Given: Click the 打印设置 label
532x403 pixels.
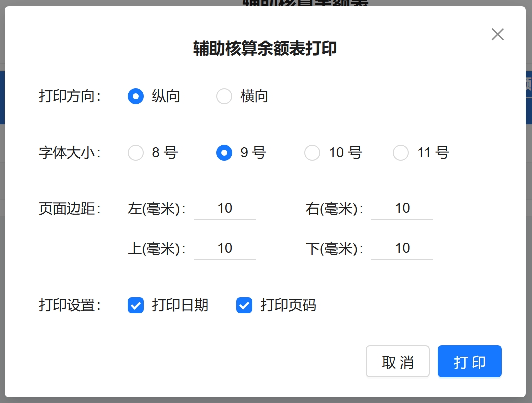Looking at the screenshot, I should tap(70, 305).
